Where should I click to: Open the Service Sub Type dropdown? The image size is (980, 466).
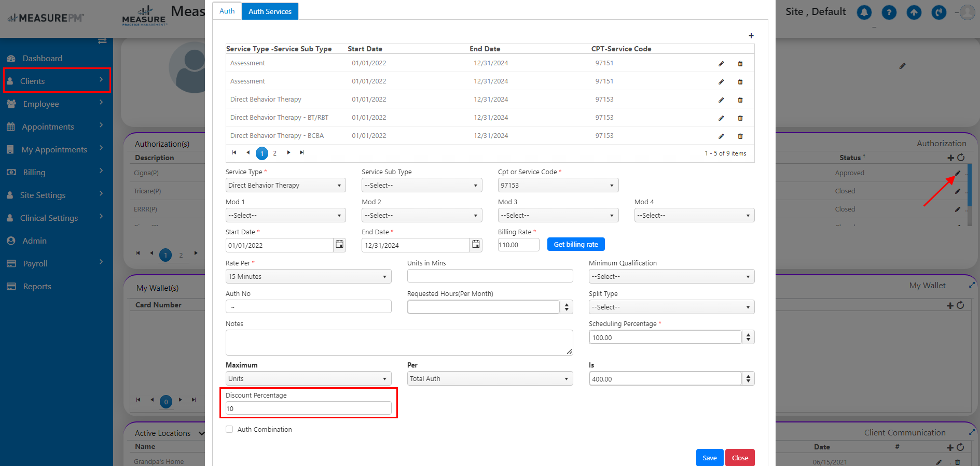422,185
